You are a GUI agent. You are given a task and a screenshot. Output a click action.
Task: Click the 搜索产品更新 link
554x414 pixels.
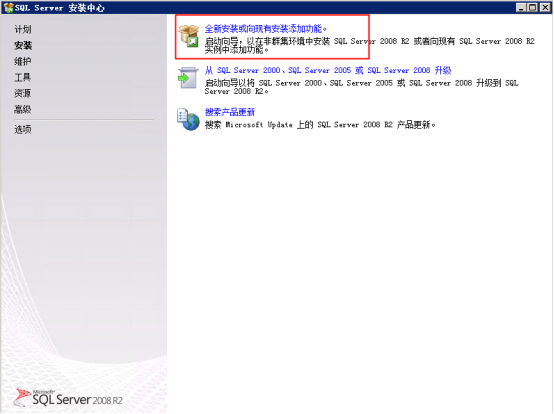tap(230, 112)
